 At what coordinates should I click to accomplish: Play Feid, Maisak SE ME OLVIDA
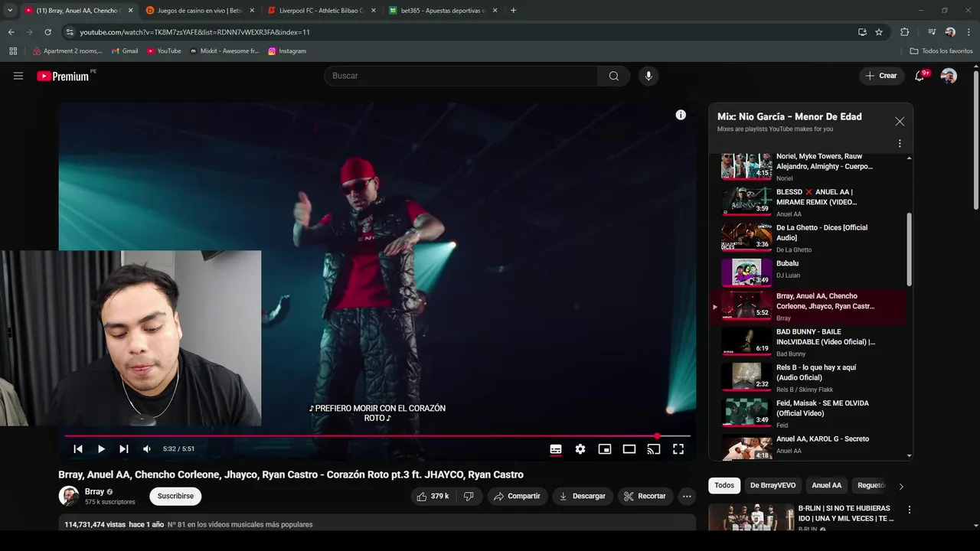(808, 413)
